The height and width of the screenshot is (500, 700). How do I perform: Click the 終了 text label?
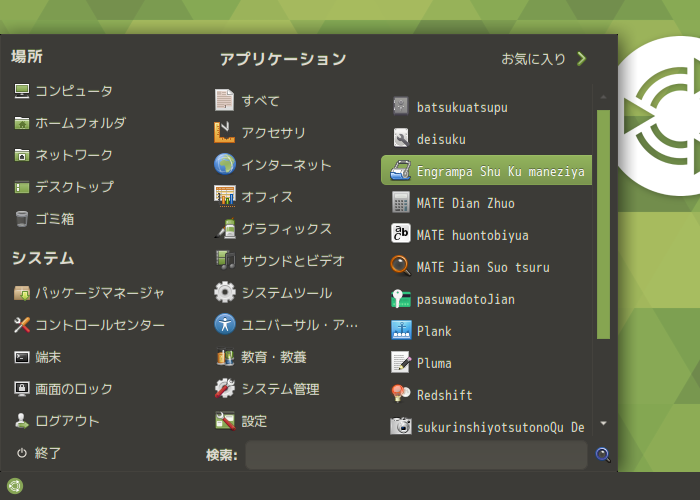tap(48, 453)
